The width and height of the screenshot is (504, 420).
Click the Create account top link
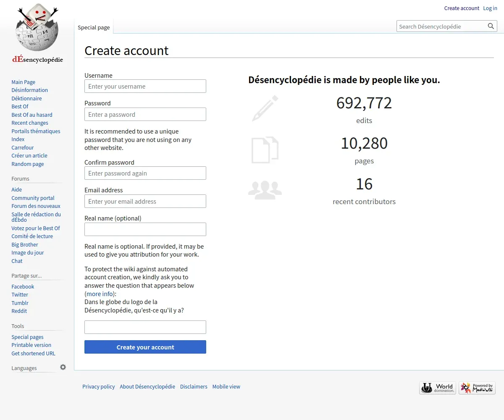(462, 8)
